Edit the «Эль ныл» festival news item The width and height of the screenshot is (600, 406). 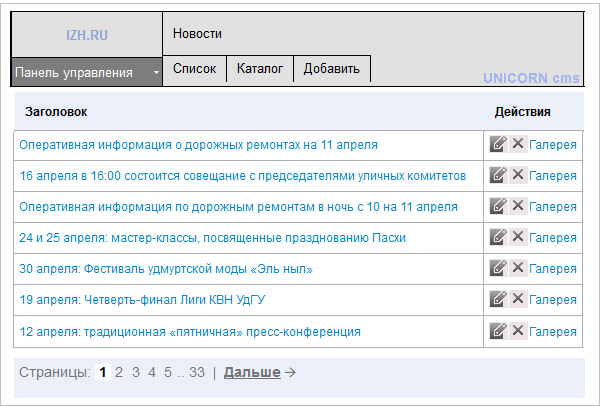(x=498, y=268)
